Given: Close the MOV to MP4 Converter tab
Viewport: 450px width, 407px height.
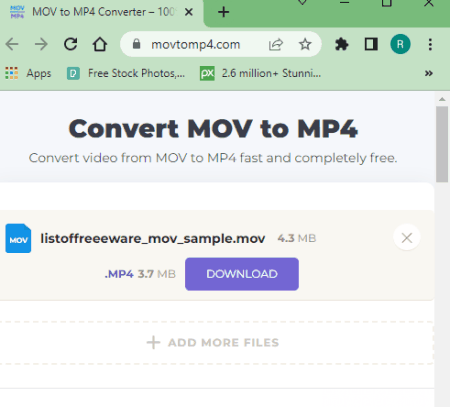Looking at the screenshot, I should pyautogui.click(x=189, y=12).
